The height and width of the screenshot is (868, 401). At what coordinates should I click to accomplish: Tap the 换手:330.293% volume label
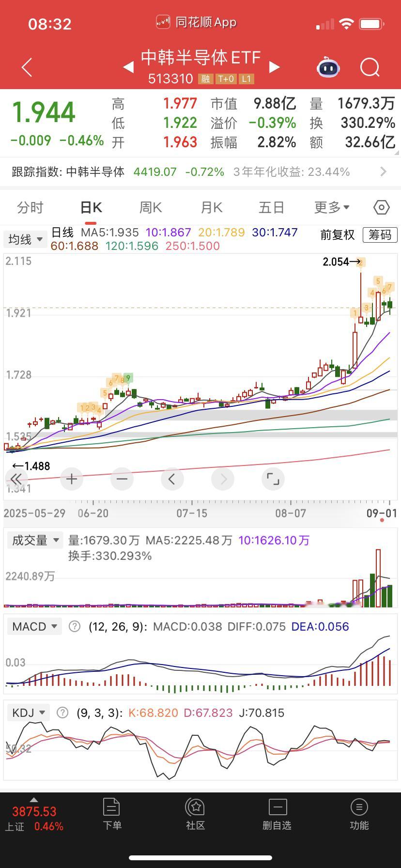[x=110, y=556]
